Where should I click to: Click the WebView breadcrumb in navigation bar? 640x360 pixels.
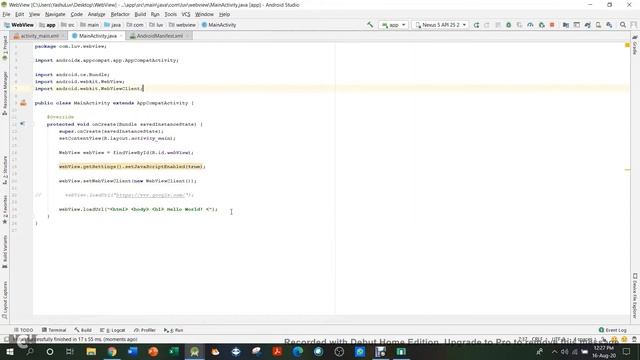[x=19, y=25]
